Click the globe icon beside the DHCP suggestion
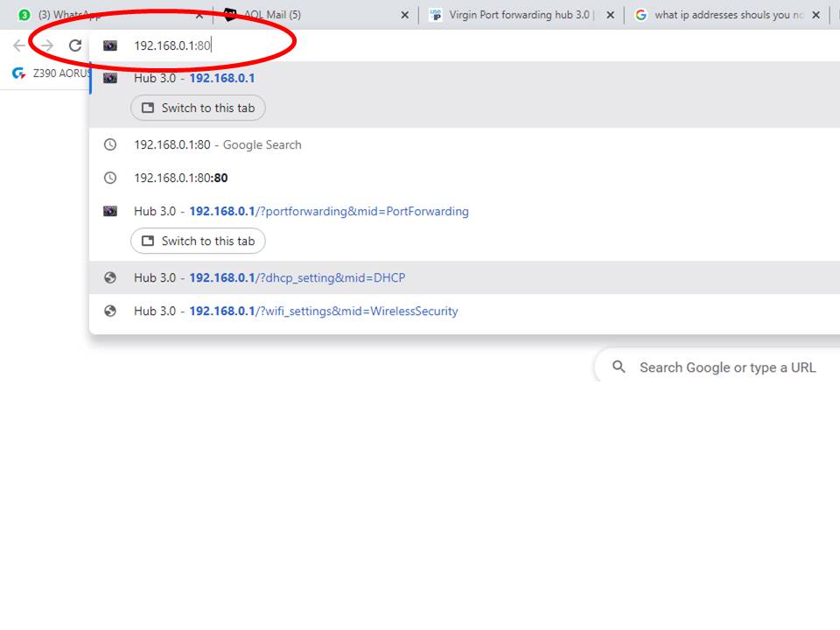 110,278
